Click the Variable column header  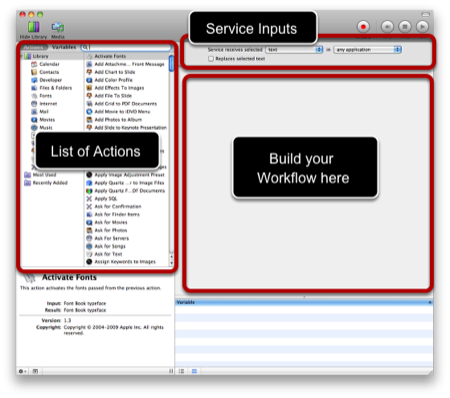point(304,302)
